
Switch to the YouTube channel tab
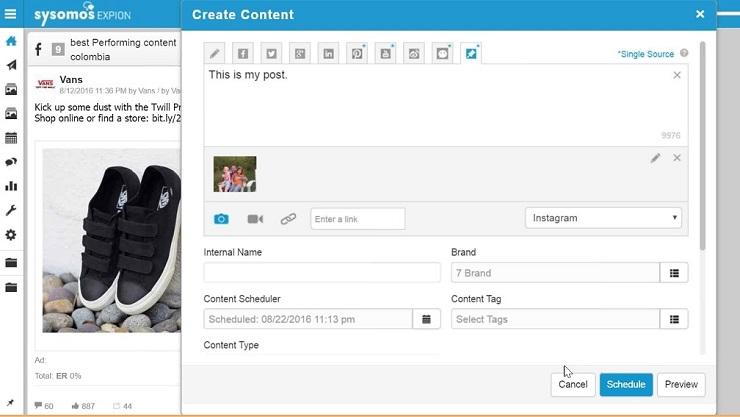tap(386, 53)
